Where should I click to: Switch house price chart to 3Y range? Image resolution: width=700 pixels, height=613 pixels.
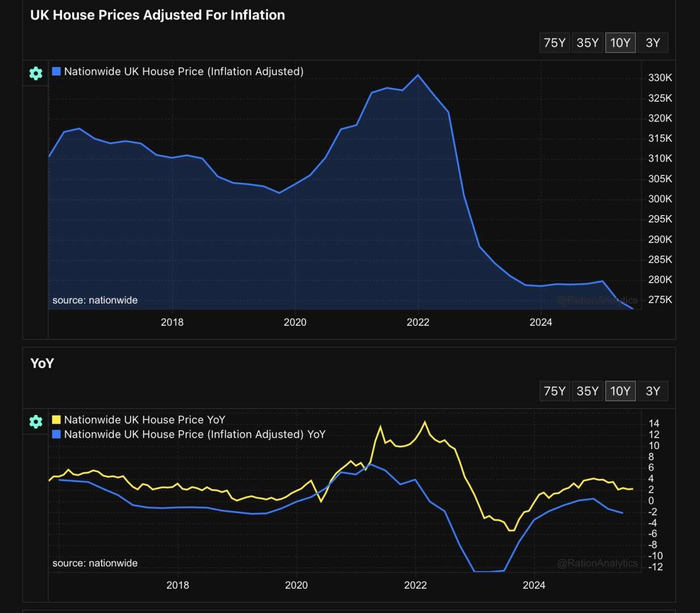tap(653, 43)
